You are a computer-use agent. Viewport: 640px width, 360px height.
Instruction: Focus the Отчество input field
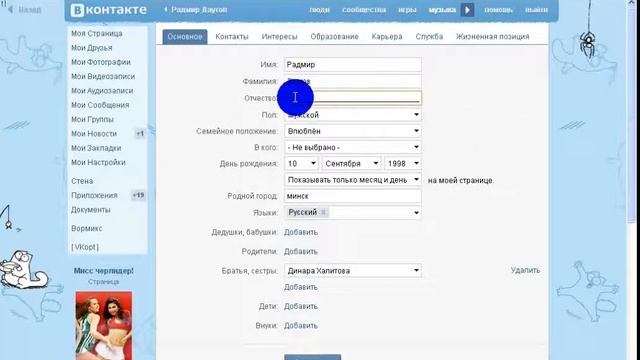(x=353, y=98)
